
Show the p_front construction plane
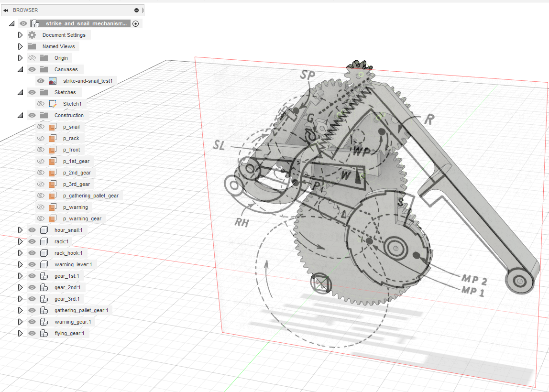pos(41,150)
